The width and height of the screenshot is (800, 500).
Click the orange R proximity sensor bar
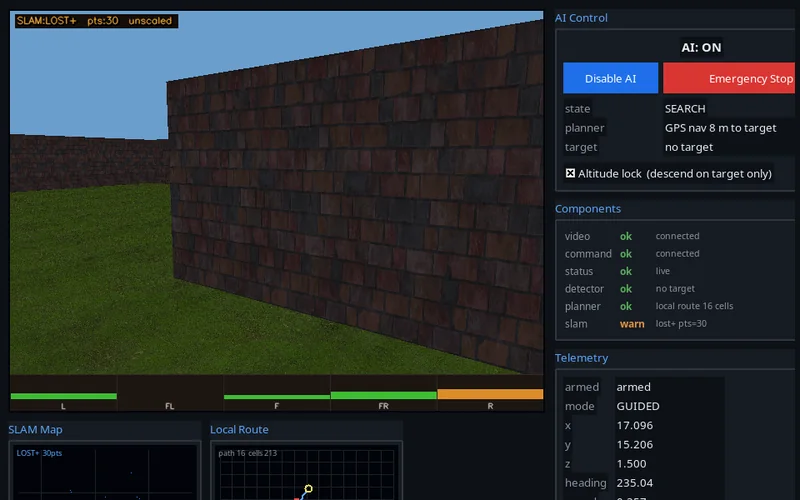490,394
